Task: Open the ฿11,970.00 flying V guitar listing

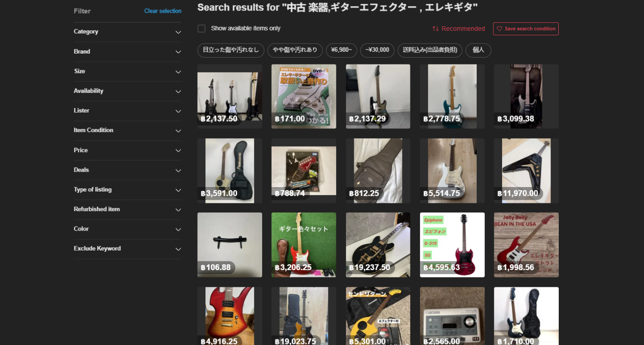Action: point(526,170)
